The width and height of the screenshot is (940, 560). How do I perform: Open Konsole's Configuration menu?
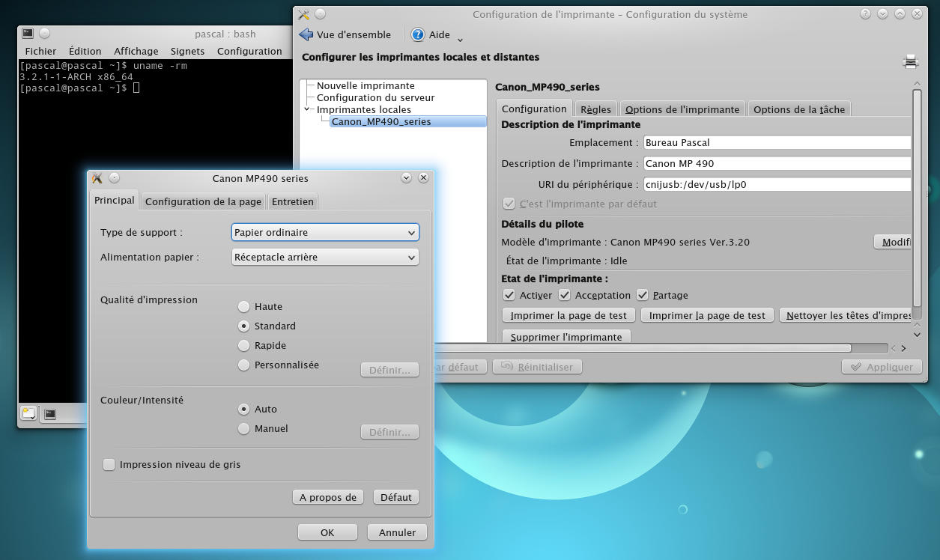[x=249, y=51]
